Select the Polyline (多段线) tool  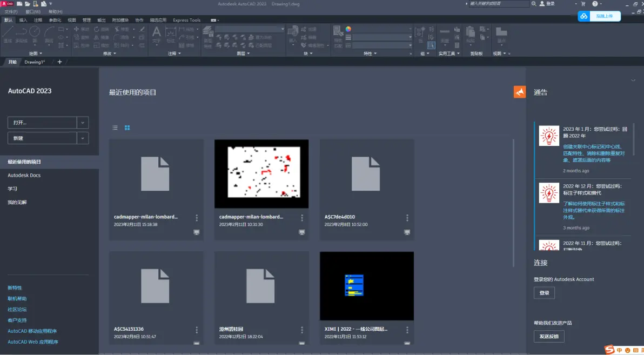click(x=21, y=35)
